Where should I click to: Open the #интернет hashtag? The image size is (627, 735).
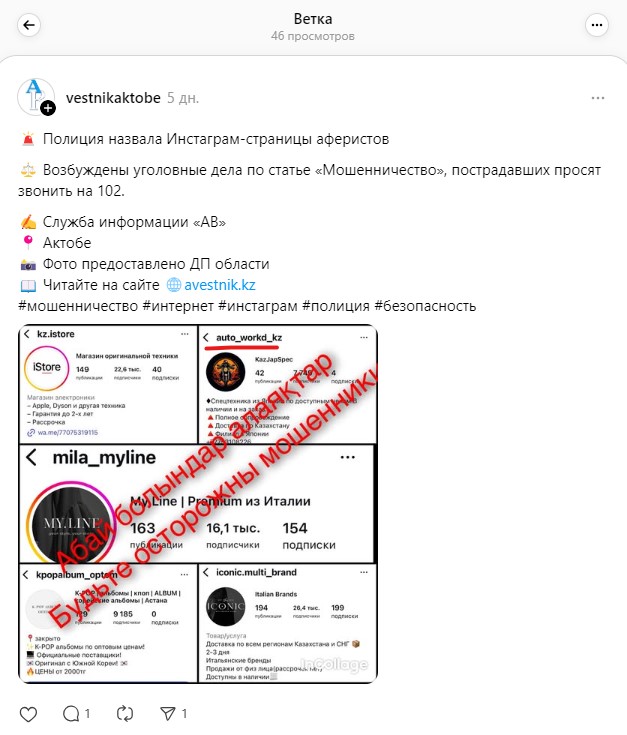point(178,306)
